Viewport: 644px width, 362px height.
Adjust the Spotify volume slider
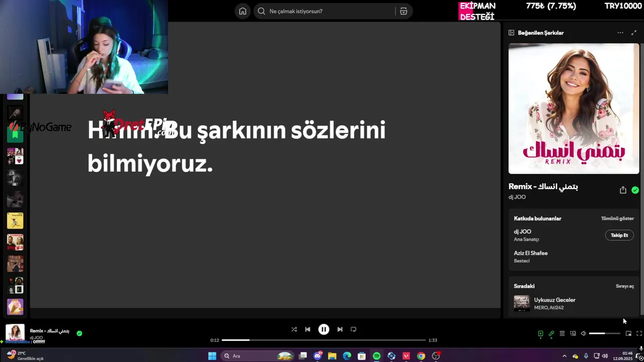pyautogui.click(x=605, y=333)
